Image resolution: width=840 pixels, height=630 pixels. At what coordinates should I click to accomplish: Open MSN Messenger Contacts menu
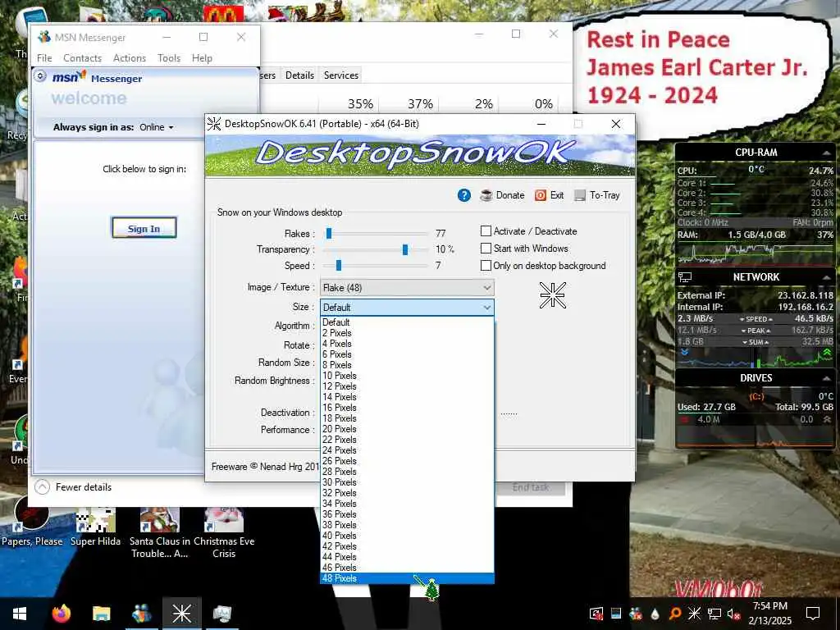pos(83,58)
